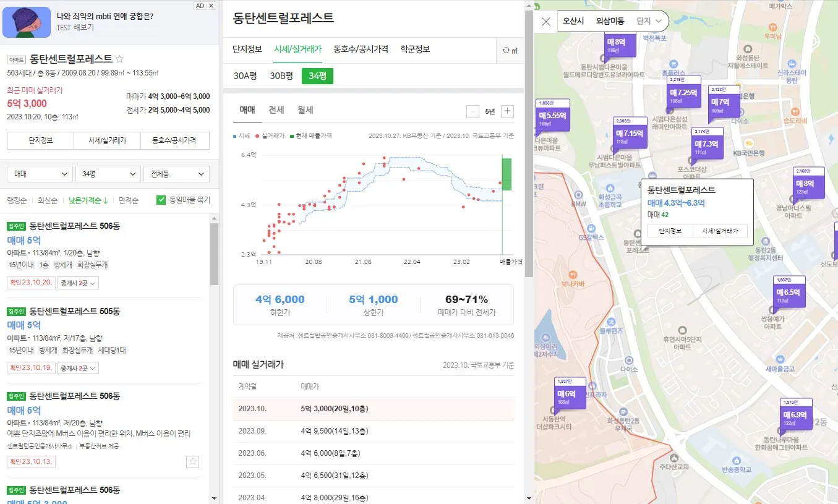Expand 중개사 2곳 on first listing
Screen dimensions: 838x504
tap(78, 283)
